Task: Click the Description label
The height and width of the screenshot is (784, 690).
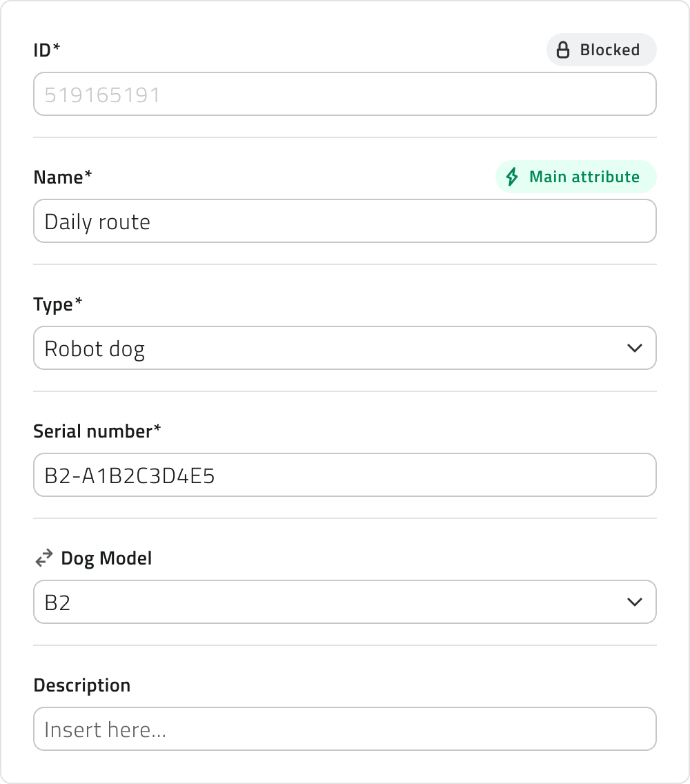Action: (x=82, y=685)
